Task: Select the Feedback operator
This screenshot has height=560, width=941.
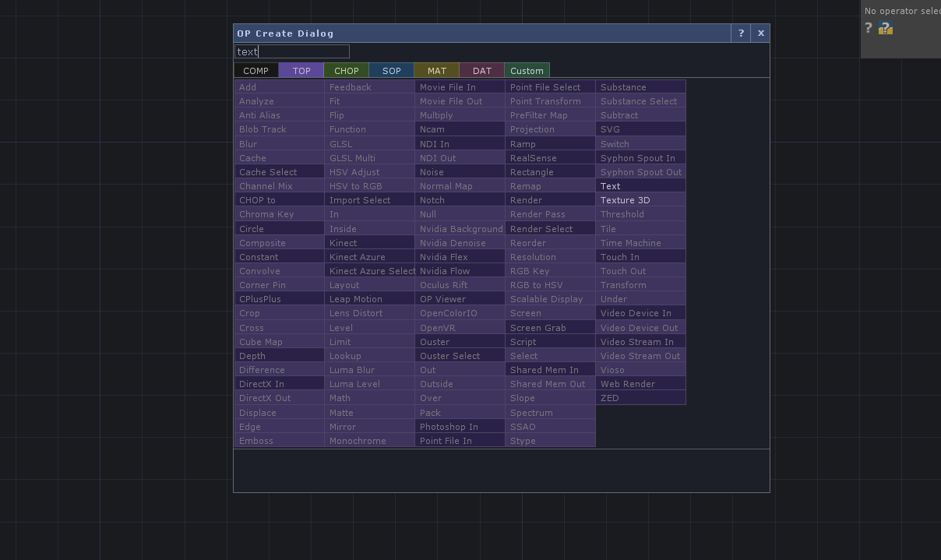Action: point(370,87)
